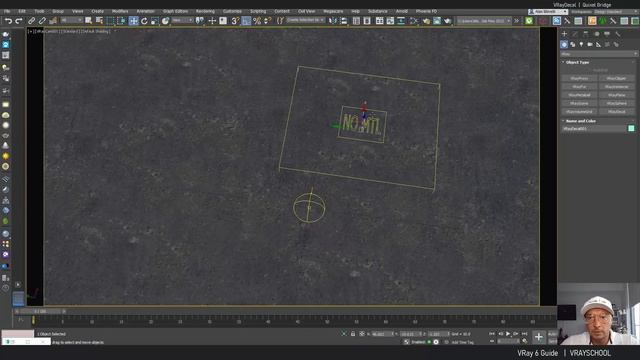Click the green V-Ray toolbar icon
640x360 pixels.
[529, 21]
